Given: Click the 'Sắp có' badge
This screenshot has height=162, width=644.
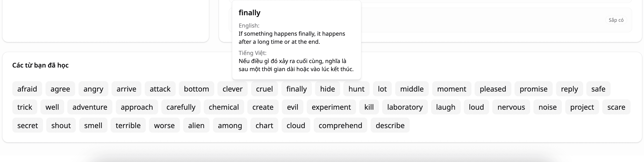Looking at the screenshot, I should [x=616, y=20].
